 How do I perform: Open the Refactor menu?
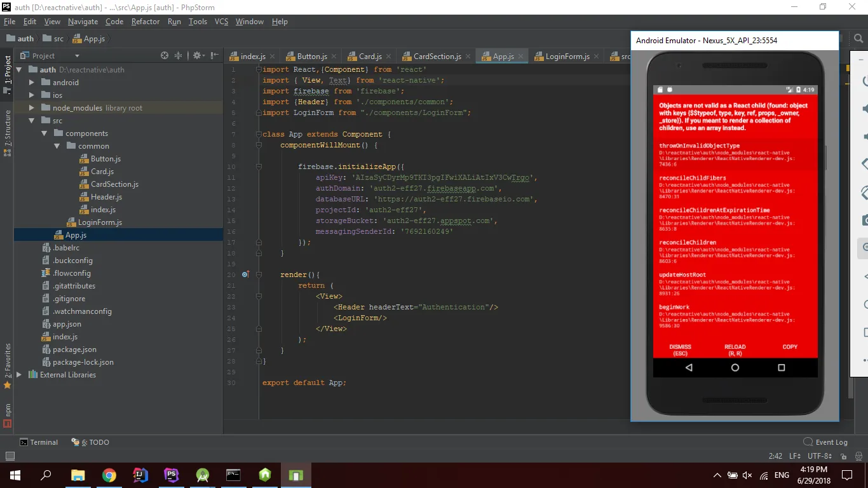pyautogui.click(x=146, y=22)
